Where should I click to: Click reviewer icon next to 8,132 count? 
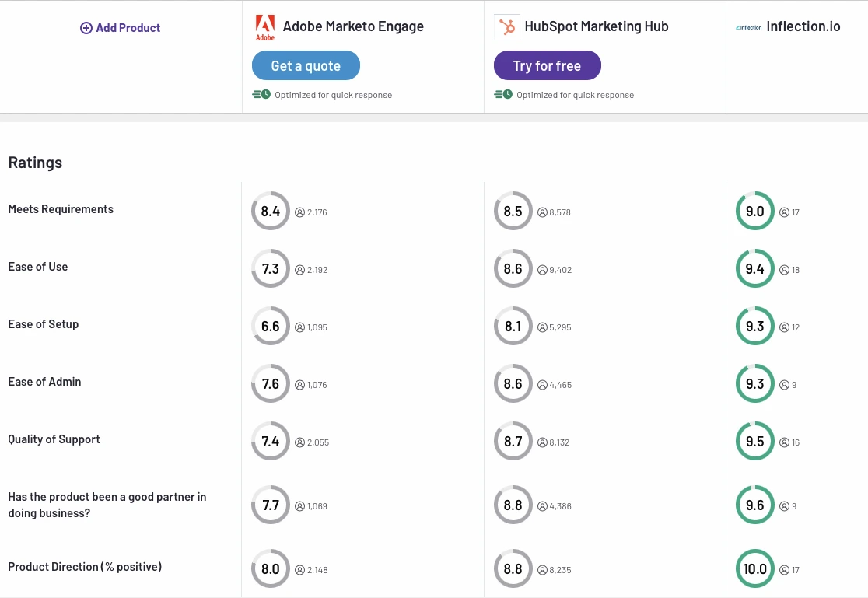point(542,442)
